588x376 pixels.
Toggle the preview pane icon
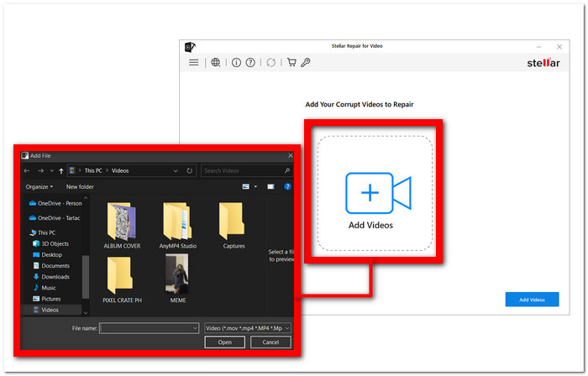270,186
